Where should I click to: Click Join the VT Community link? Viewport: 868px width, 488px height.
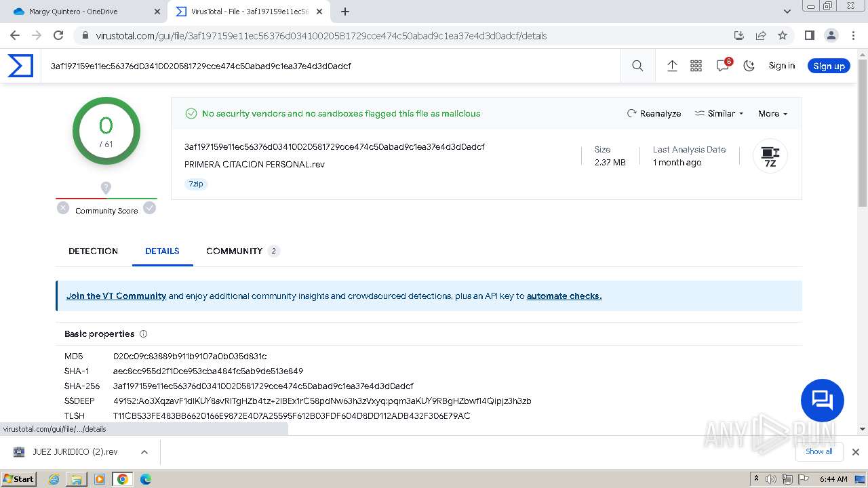[x=116, y=296]
